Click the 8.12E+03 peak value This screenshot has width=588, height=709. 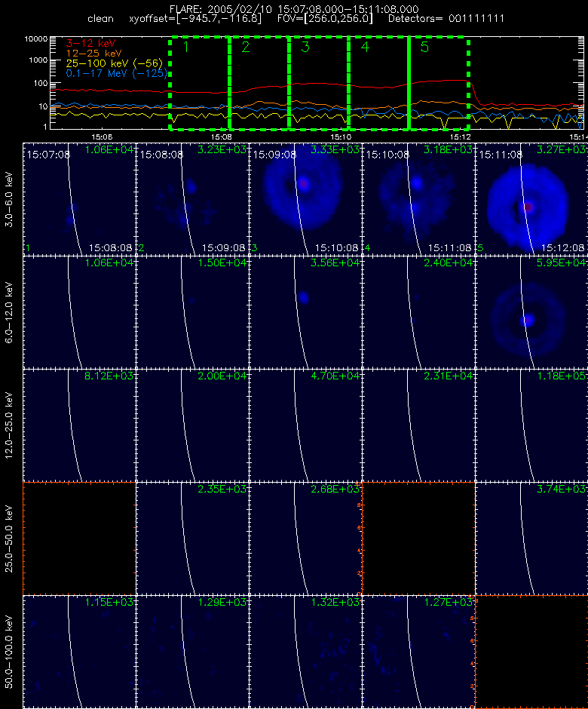click(109, 376)
